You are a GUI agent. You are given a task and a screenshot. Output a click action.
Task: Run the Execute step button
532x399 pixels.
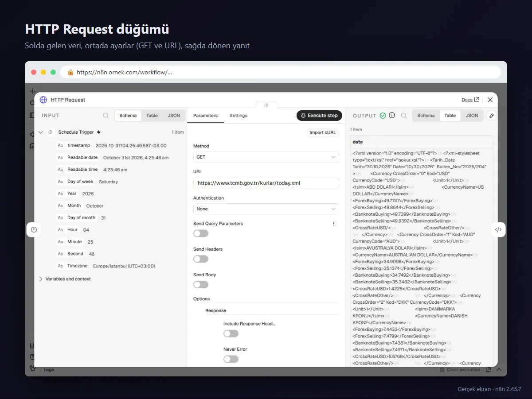[319, 116]
